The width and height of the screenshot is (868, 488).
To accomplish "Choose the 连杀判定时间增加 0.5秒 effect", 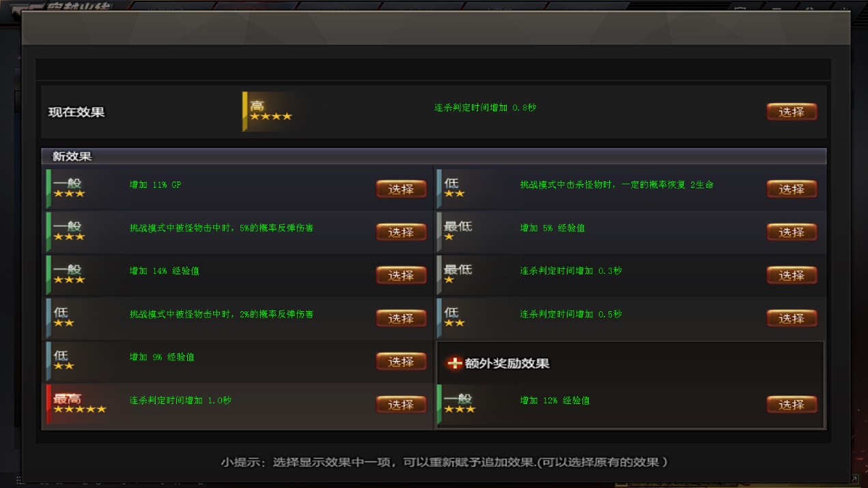I will pyautogui.click(x=792, y=318).
